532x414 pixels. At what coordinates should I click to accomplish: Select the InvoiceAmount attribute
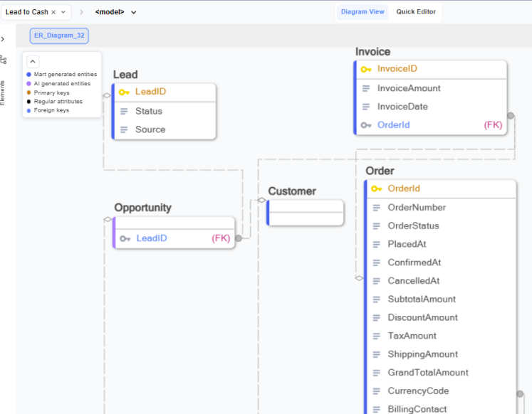pos(409,88)
